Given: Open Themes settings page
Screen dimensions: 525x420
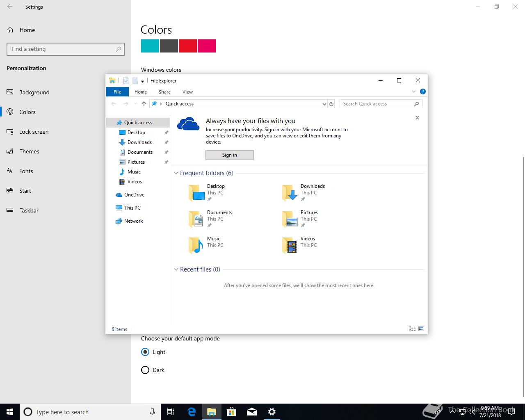Looking at the screenshot, I should (66, 151).
